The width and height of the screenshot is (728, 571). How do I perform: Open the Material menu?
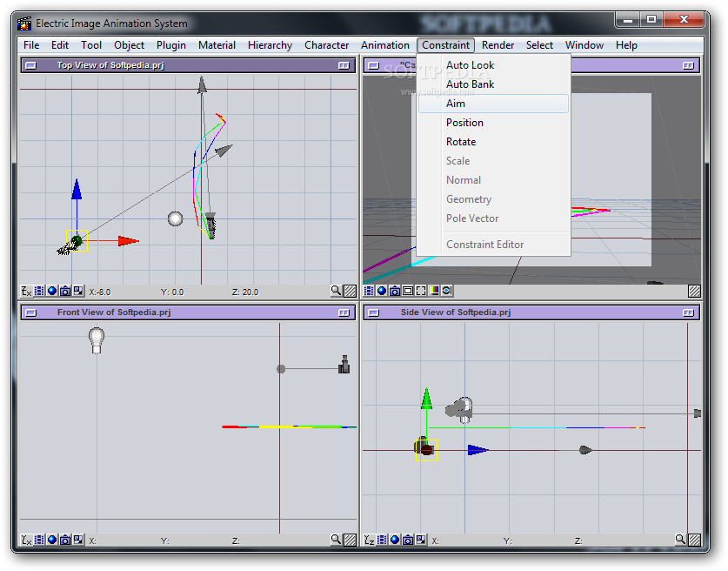click(217, 45)
